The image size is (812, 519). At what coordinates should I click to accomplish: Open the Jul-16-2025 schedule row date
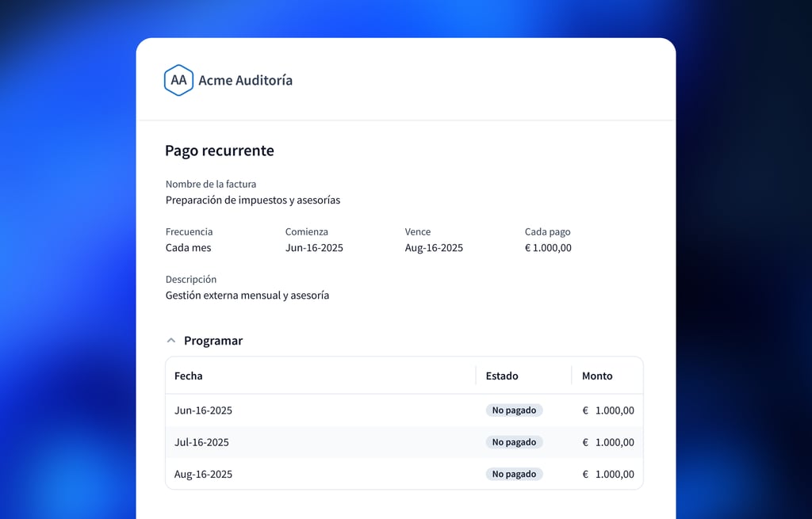[202, 442]
